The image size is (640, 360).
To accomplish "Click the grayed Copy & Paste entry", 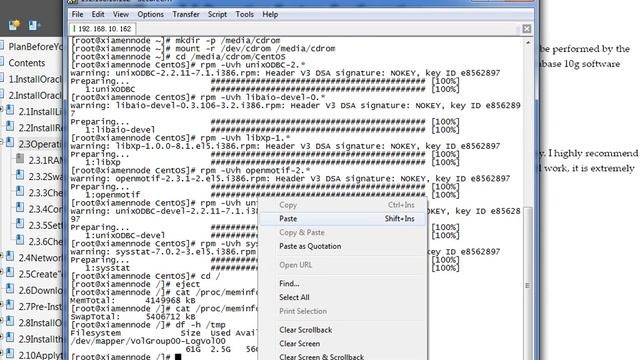I will pyautogui.click(x=342, y=232).
